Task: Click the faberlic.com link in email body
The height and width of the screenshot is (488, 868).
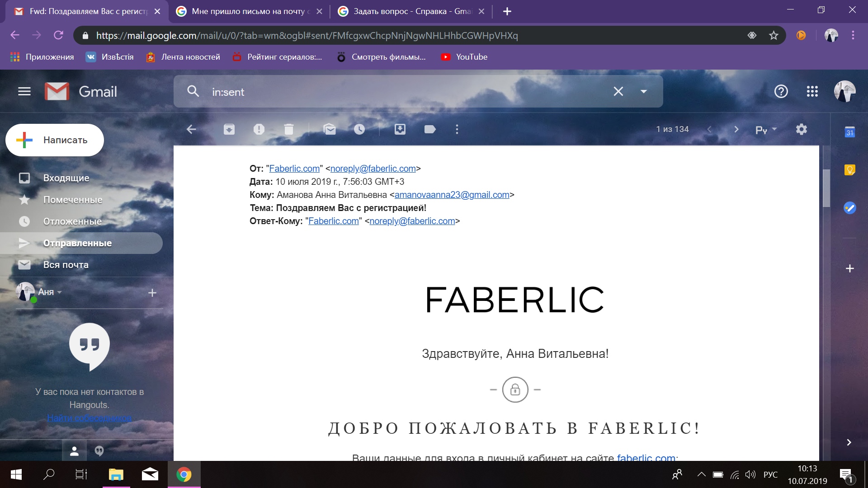Action: coord(646,457)
